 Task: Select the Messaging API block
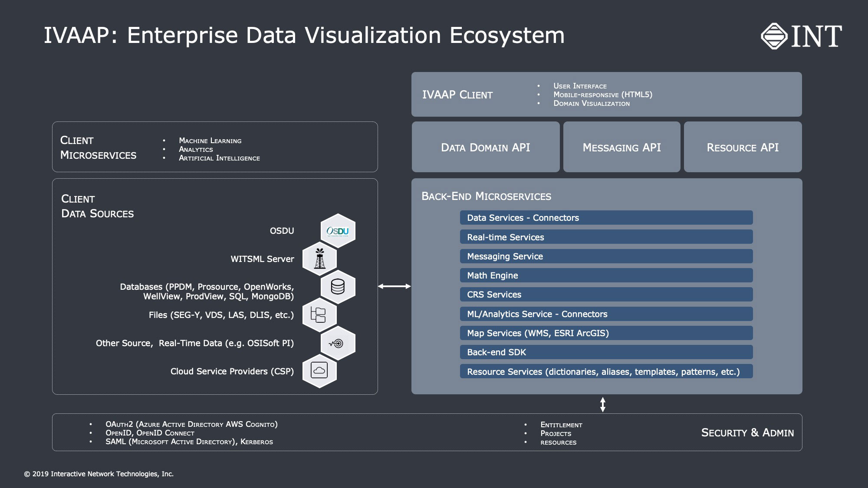coord(621,147)
